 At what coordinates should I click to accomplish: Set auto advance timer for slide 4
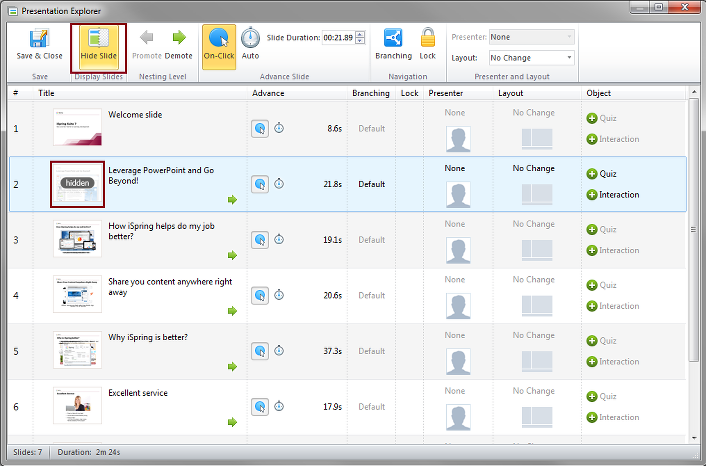[x=279, y=295]
